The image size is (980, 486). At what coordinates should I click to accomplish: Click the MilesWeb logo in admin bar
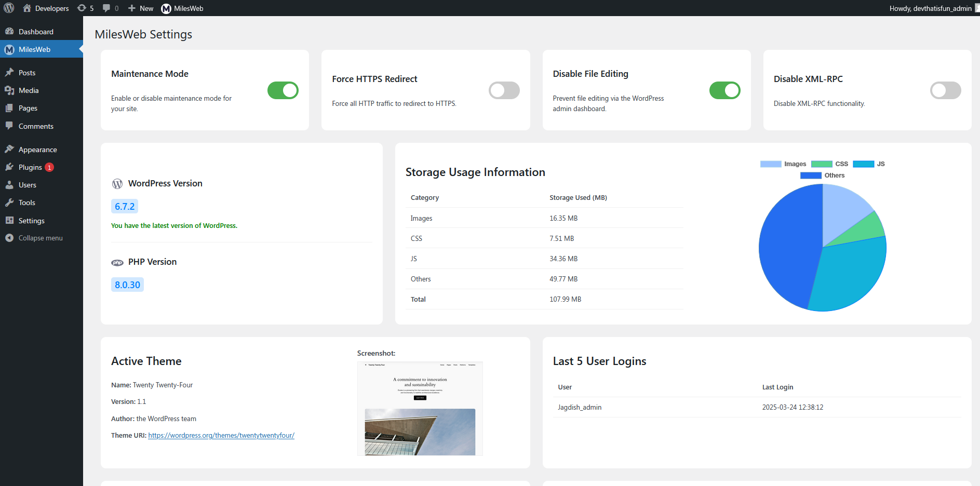(166, 8)
